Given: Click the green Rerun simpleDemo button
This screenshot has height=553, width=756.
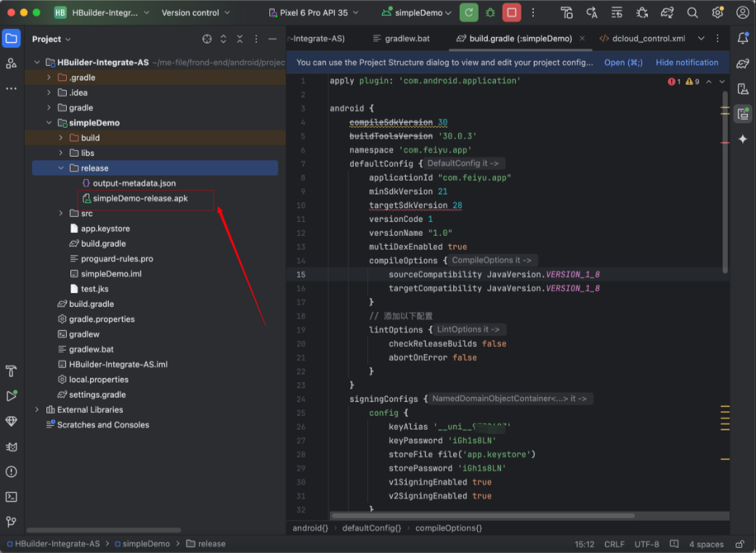Looking at the screenshot, I should [x=468, y=12].
